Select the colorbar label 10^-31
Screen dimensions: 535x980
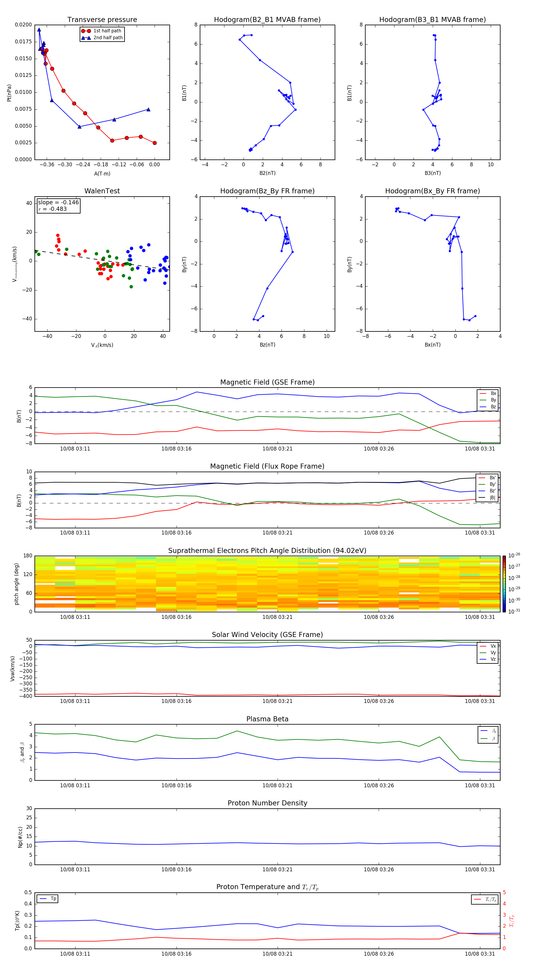514,611
